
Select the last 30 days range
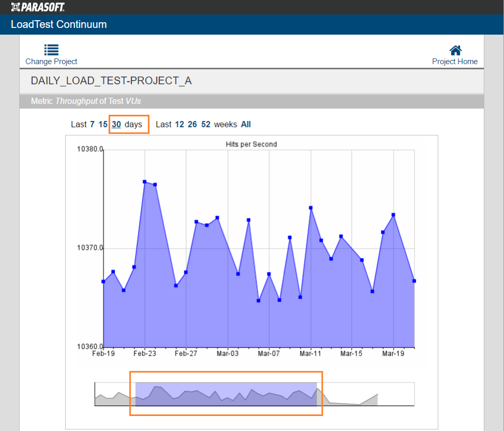[116, 124]
